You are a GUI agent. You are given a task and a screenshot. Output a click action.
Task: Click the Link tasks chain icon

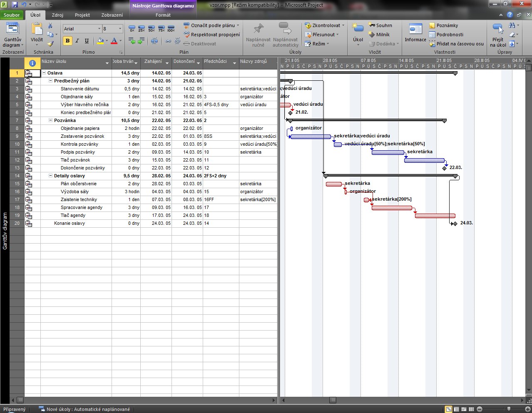[168, 41]
